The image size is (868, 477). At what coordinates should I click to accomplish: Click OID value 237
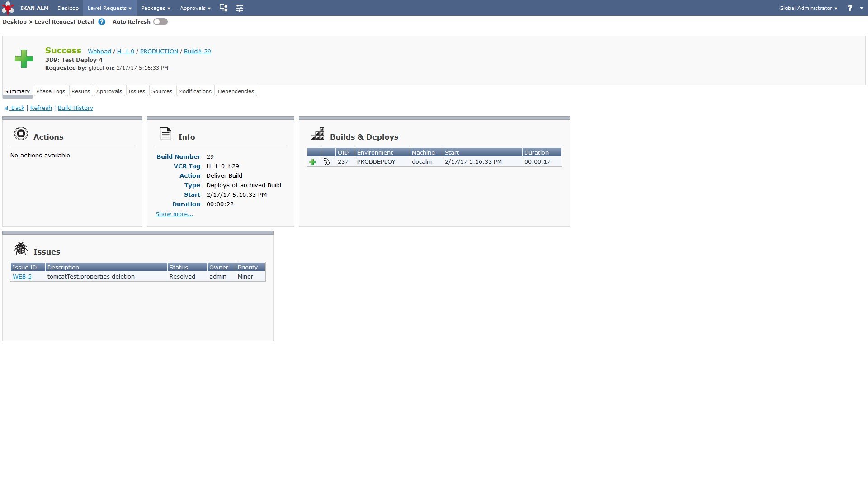(x=343, y=162)
